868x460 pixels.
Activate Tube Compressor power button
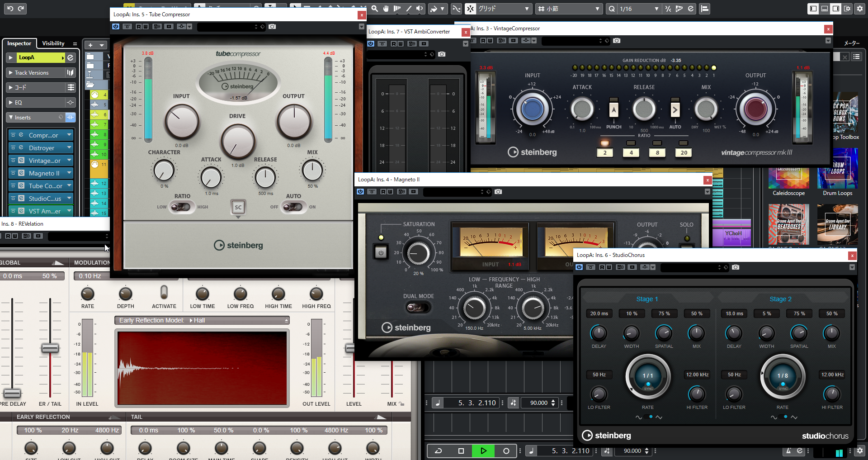[116, 27]
